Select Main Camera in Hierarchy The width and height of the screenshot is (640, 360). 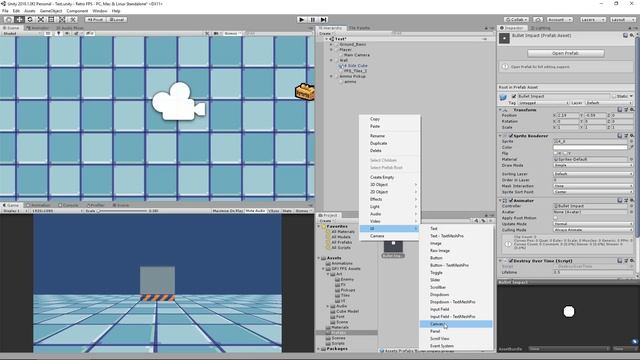point(357,55)
